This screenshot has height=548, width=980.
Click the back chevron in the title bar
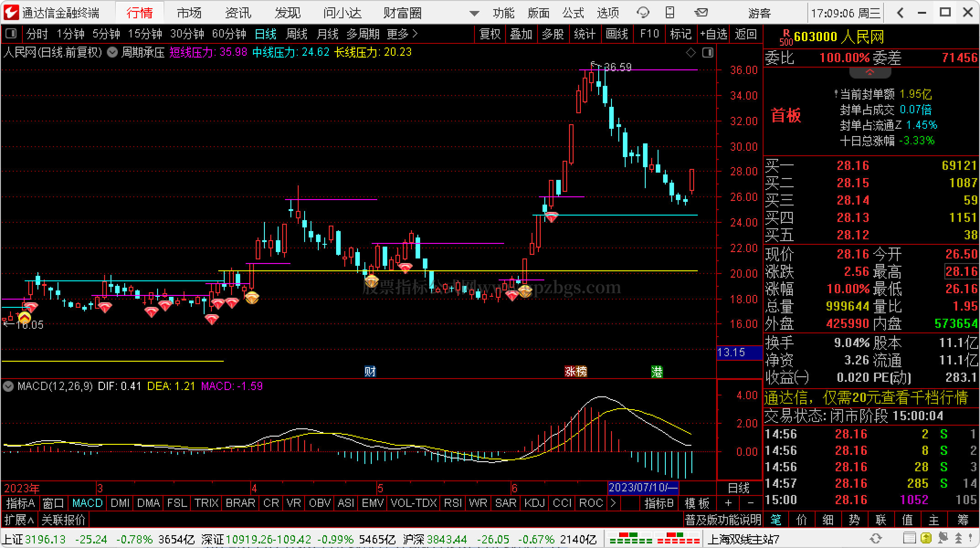tap(901, 13)
